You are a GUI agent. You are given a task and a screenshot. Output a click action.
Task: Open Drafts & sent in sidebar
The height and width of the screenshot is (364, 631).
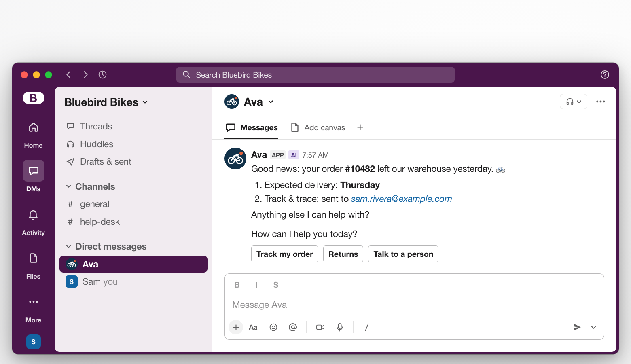pyautogui.click(x=133, y=162)
